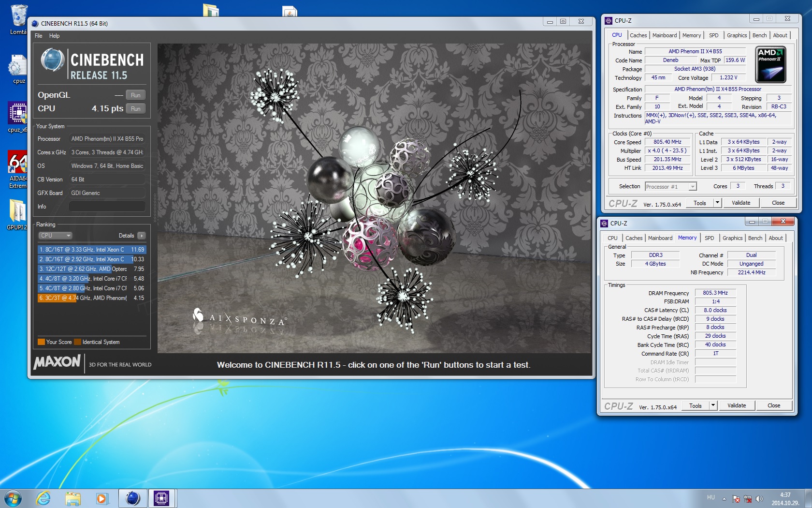
Task: Open Bench tab in upper CPU-Z
Action: click(x=759, y=35)
